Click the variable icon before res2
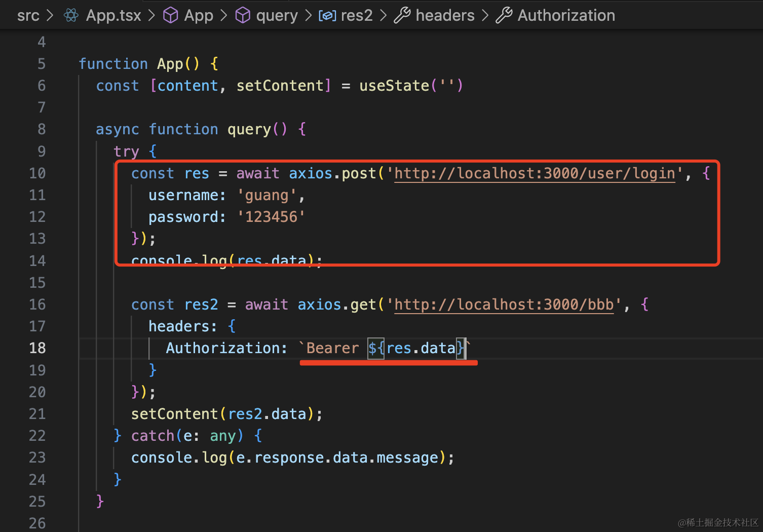This screenshot has width=763, height=532. pos(327,16)
